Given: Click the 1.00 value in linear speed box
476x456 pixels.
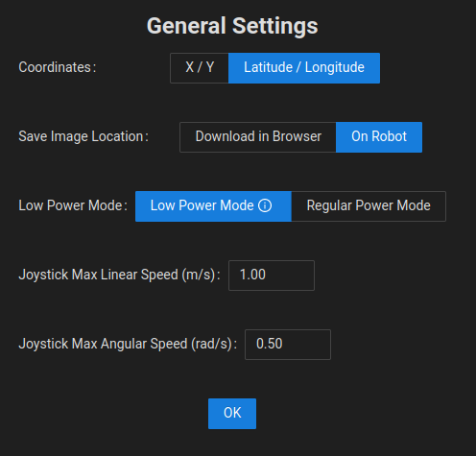Looking at the screenshot, I should click(x=252, y=275).
